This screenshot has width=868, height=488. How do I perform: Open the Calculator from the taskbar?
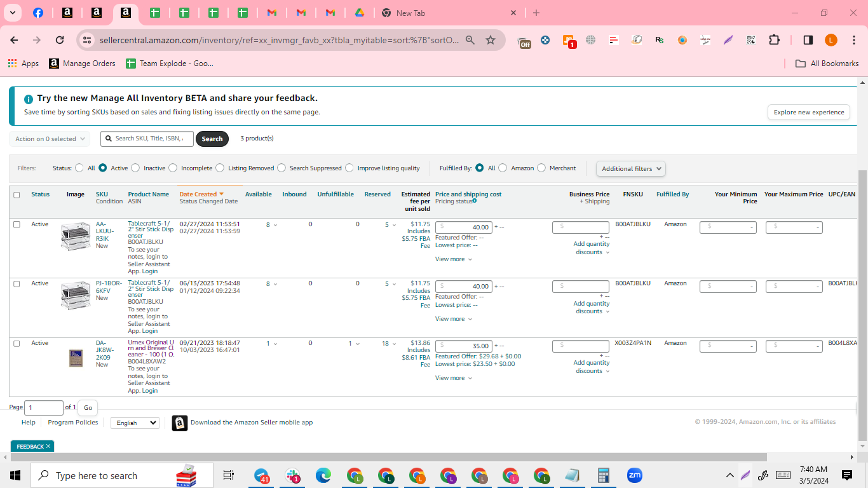(604, 475)
